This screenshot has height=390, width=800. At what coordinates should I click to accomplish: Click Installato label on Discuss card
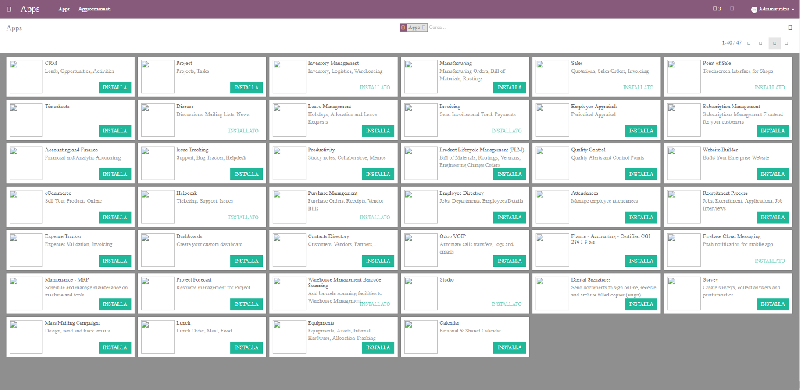click(x=243, y=131)
